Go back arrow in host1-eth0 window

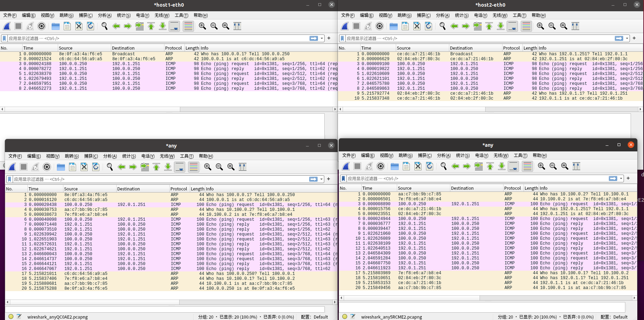coord(116,26)
